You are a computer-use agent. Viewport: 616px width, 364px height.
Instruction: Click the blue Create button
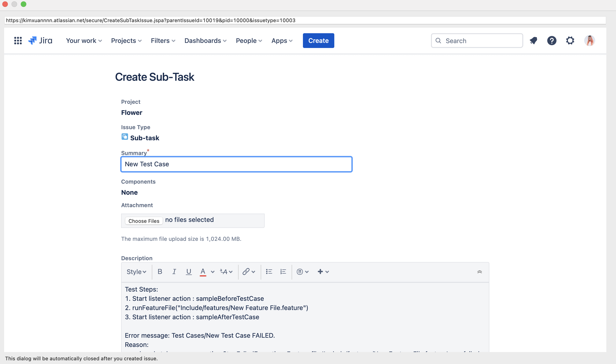click(318, 41)
